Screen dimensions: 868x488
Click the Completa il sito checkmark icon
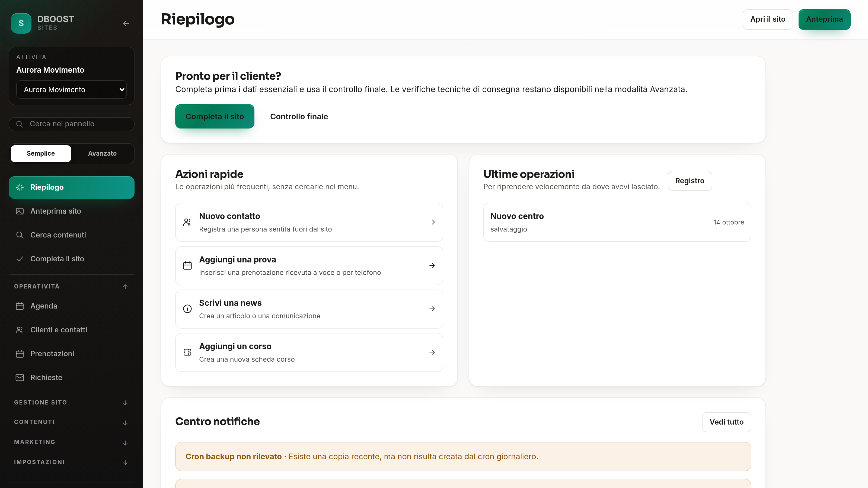(20, 259)
